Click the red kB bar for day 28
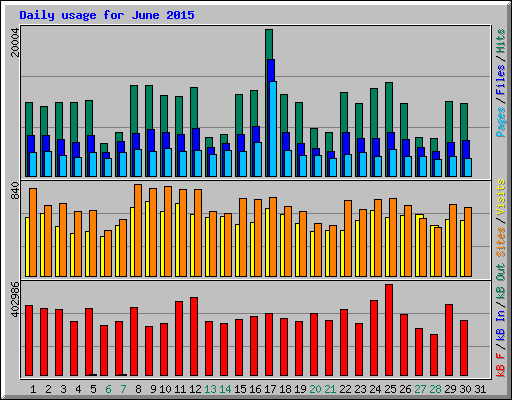Viewport: 512px width, 400px height. [434, 355]
